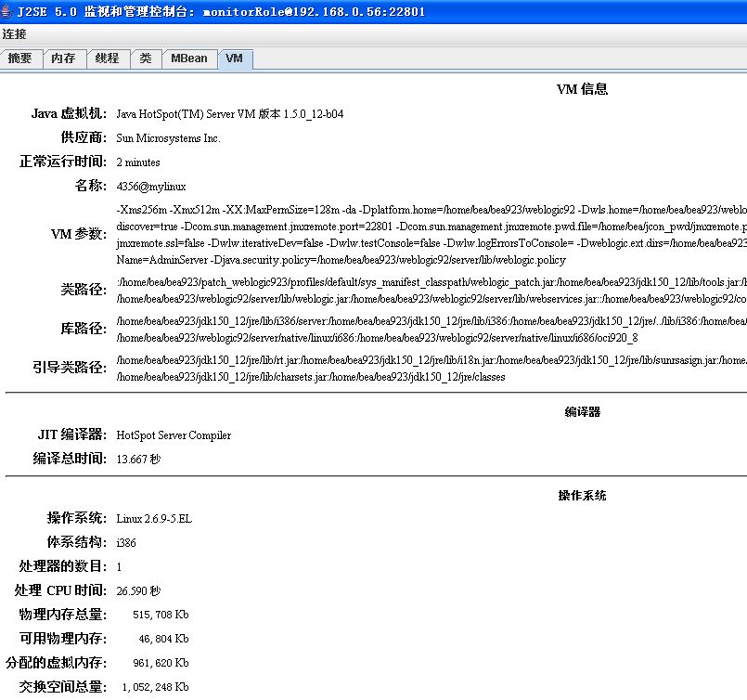Select the VM tab

pyautogui.click(x=235, y=58)
